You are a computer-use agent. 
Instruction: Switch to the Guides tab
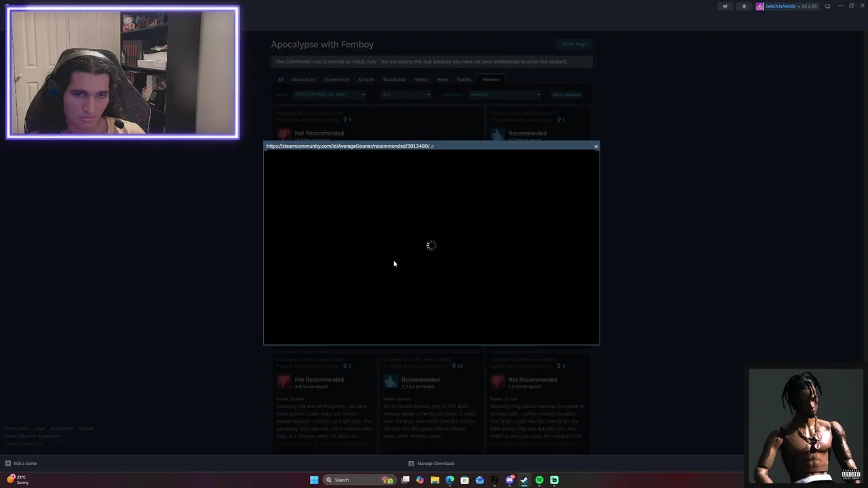[x=464, y=79]
